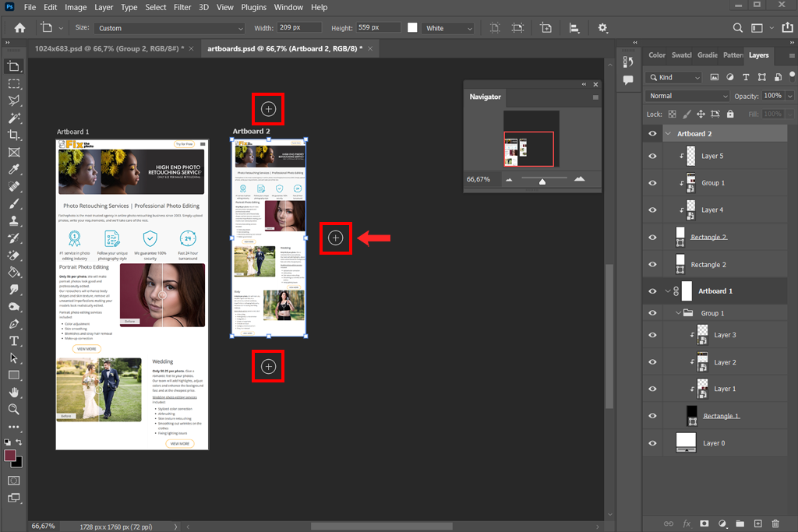Switch to the 1024x683.psd document tab
Viewport: 798px width, 532px height.
pos(109,48)
